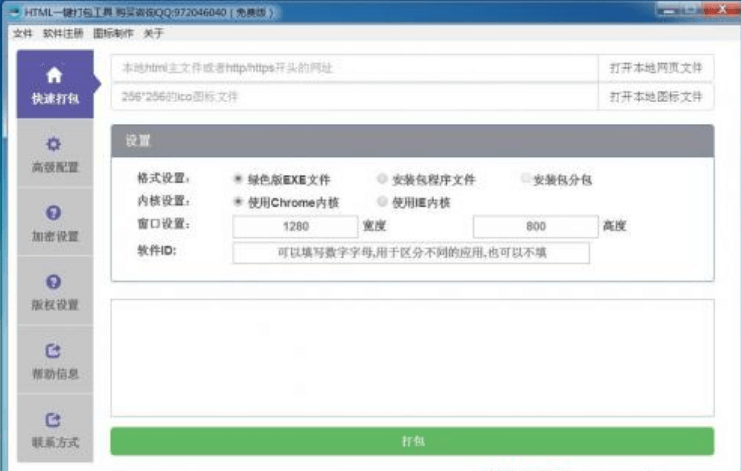Choose 使用Chrome内核 radio option
Viewport: 741px width, 471px height.
click(x=238, y=202)
